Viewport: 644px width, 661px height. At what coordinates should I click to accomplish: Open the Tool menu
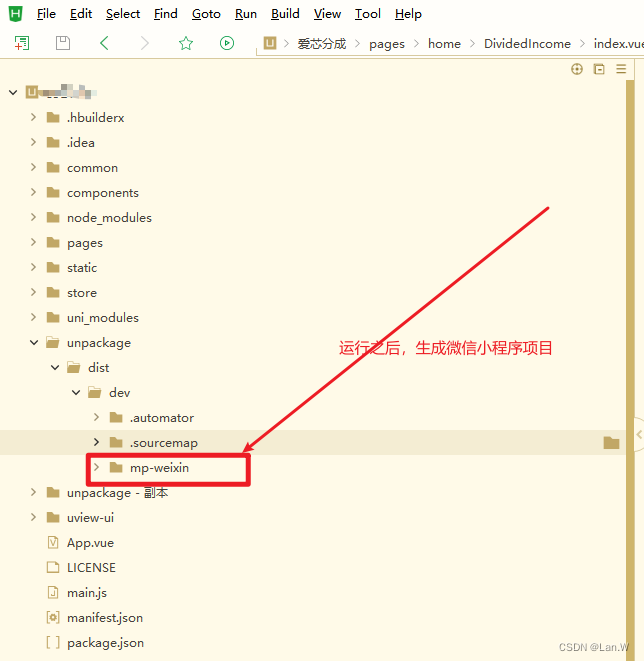click(x=368, y=14)
